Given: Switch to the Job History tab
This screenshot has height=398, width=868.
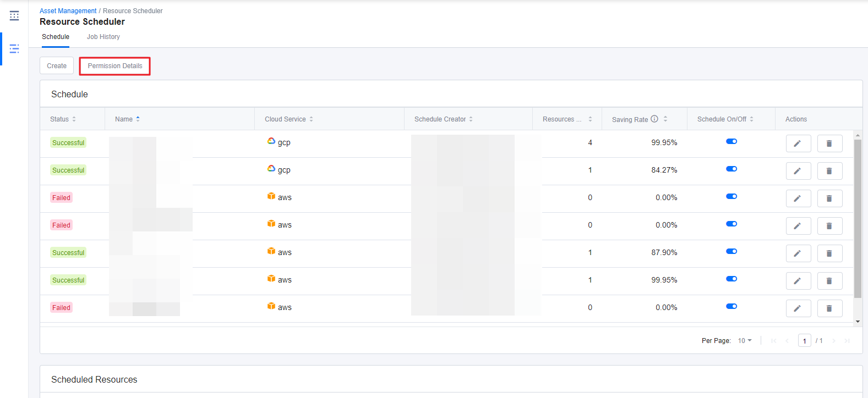Looking at the screenshot, I should click(x=103, y=37).
